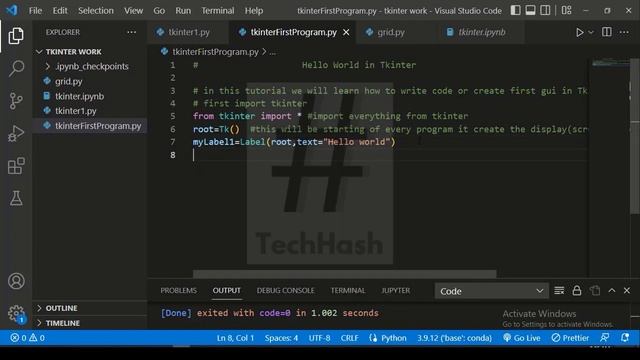This screenshot has height=360, width=640.
Task: Toggle the primary side bar layout icon
Action: click(515, 10)
